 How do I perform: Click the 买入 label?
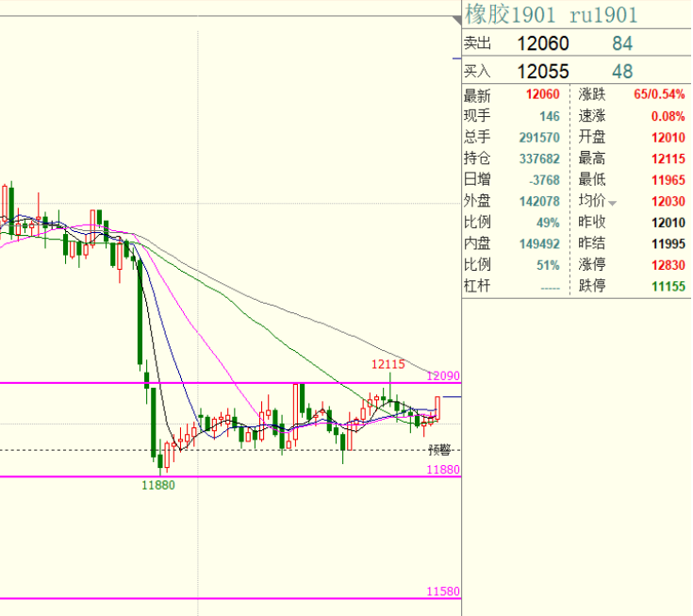click(477, 71)
